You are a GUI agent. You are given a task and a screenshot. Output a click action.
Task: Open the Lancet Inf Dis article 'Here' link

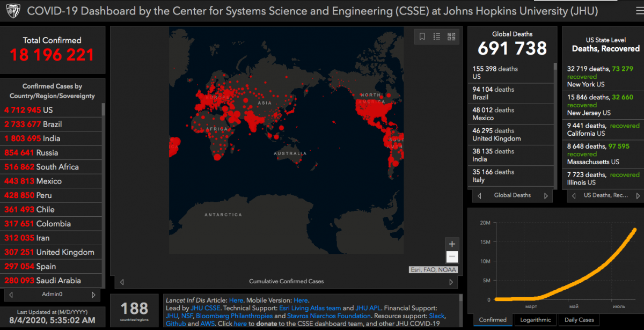(x=236, y=300)
